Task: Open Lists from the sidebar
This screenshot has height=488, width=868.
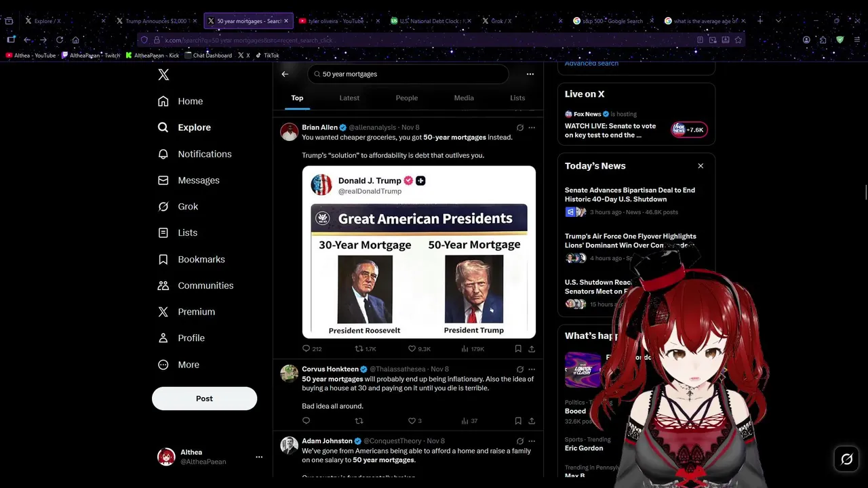Action: click(177, 232)
